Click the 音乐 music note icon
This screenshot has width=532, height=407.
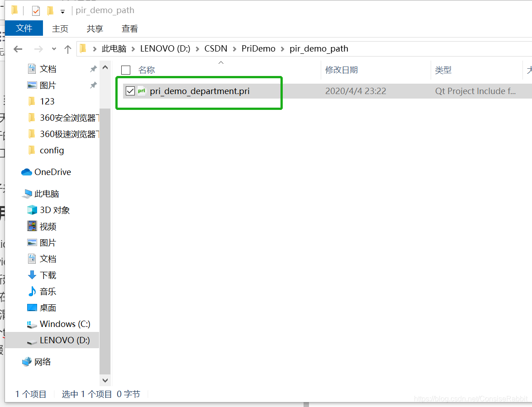(x=32, y=291)
